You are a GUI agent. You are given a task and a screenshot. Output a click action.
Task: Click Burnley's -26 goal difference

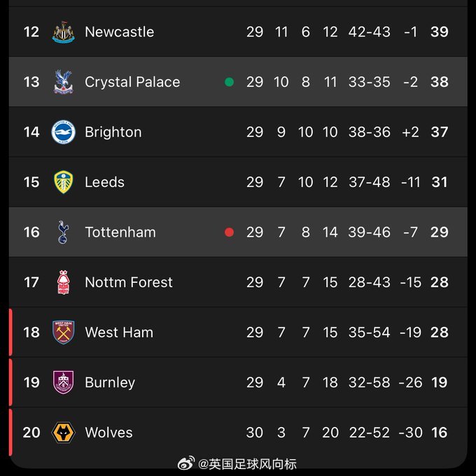coord(410,383)
